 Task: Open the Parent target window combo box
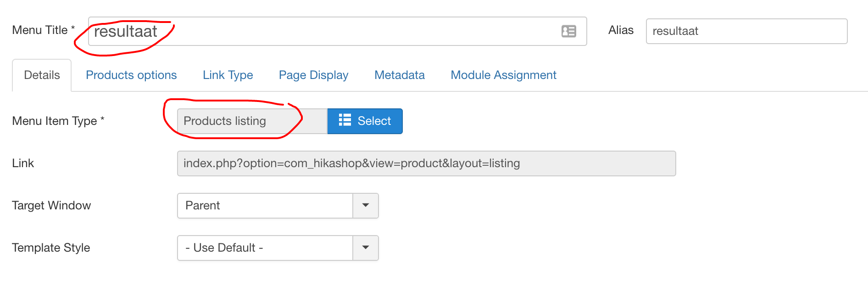point(265,205)
